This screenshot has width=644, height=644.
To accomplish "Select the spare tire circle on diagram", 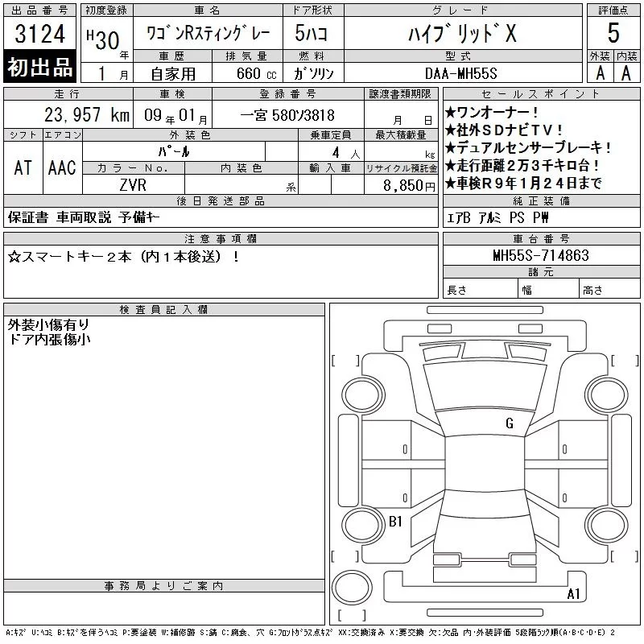I will coord(352,588).
